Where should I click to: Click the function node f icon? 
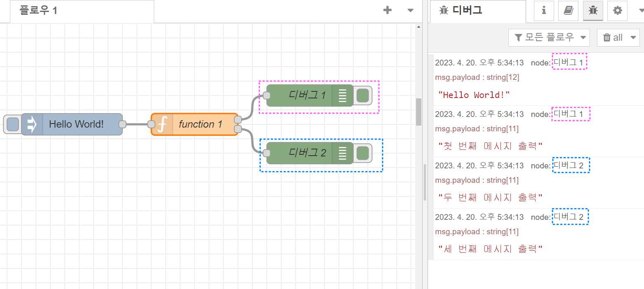pyautogui.click(x=162, y=124)
